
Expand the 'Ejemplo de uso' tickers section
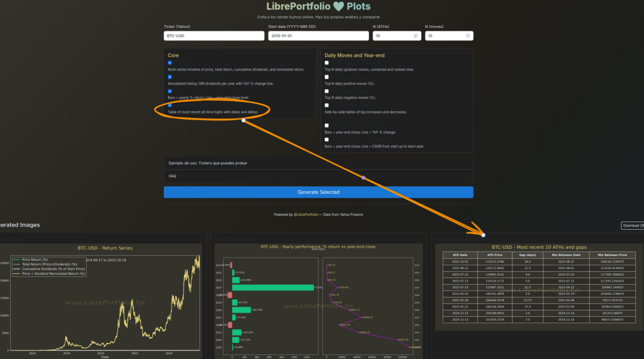[x=318, y=163]
